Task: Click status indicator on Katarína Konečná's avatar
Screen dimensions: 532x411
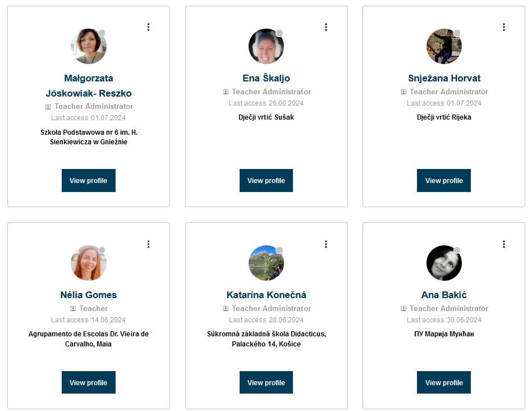Action: point(279,250)
